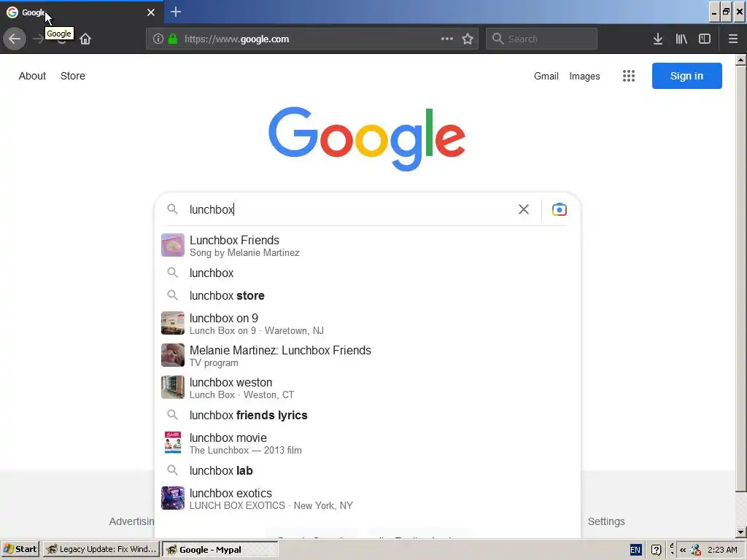This screenshot has height=560, width=747.
Task: Open the Windows Start button
Action: (x=20, y=550)
